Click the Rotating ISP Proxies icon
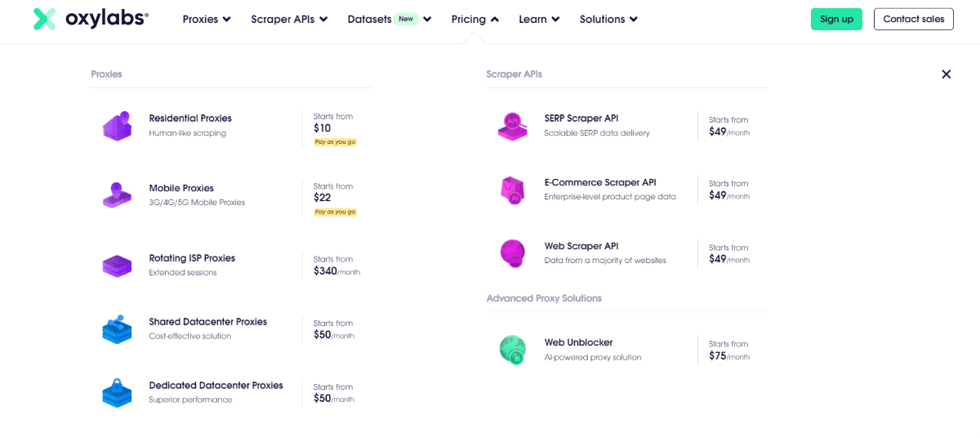Screen dimensions: 980x438 point(117,266)
